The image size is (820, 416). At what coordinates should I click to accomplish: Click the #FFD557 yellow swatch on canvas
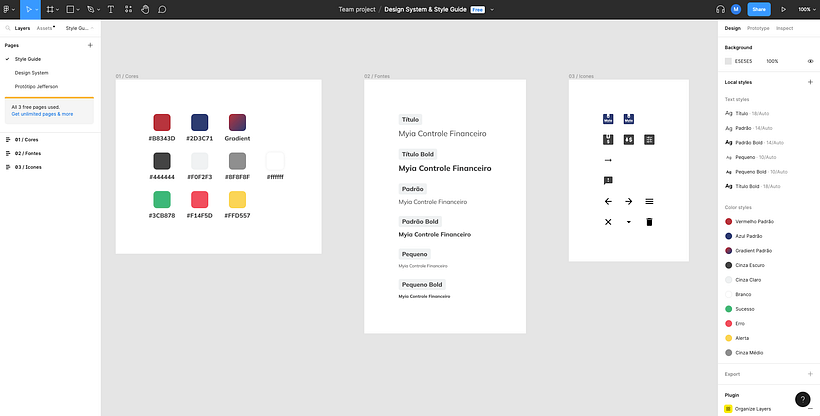pos(237,199)
